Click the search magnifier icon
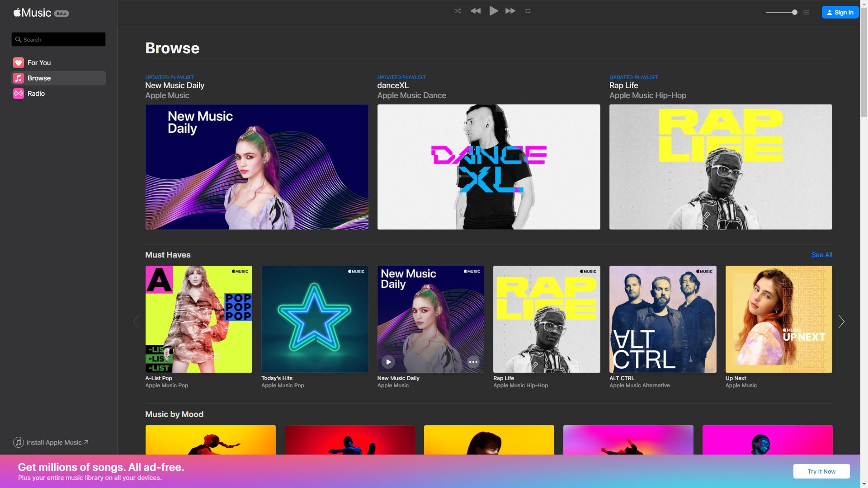The width and height of the screenshot is (868, 488). coord(19,39)
